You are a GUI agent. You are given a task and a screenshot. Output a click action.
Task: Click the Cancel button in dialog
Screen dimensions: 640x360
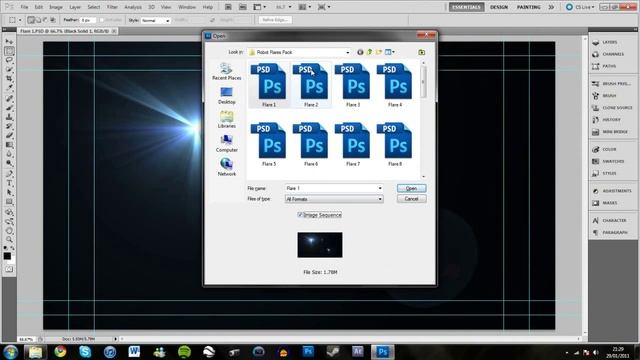pos(411,199)
